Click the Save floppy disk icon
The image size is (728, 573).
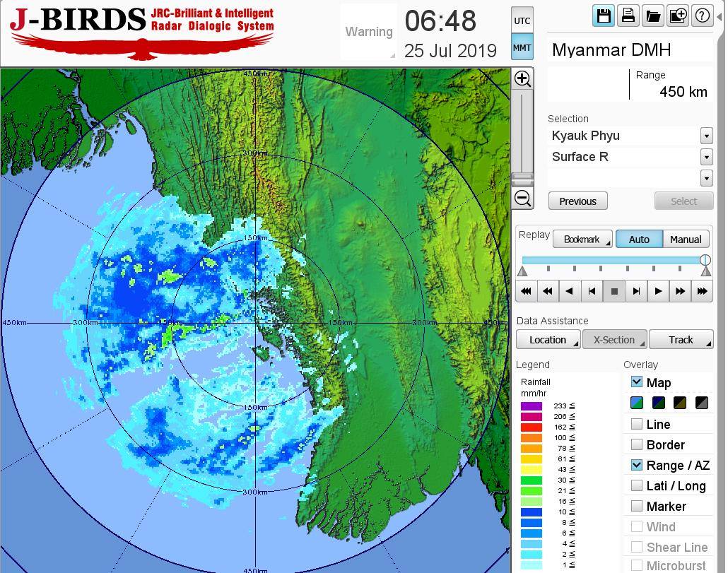pyautogui.click(x=604, y=16)
